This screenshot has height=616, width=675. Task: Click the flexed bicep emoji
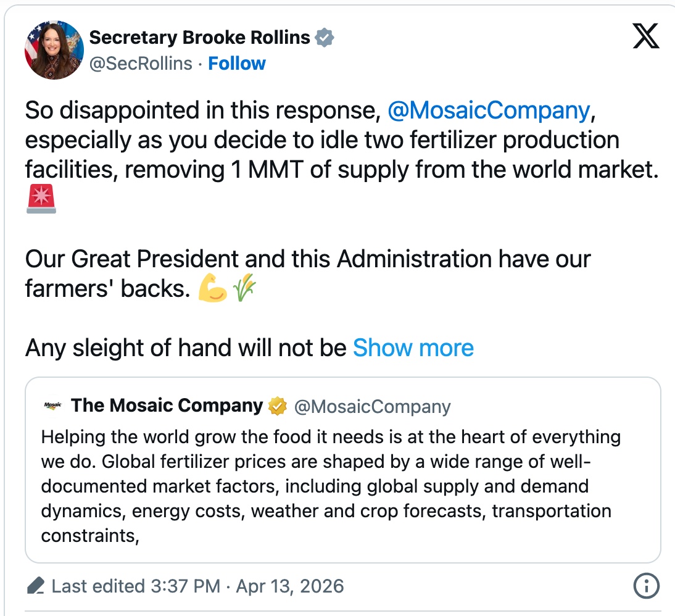click(x=213, y=289)
